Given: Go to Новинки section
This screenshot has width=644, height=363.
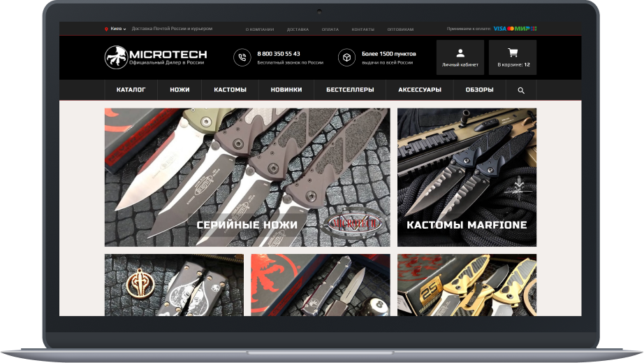Looking at the screenshot, I should 286,90.
